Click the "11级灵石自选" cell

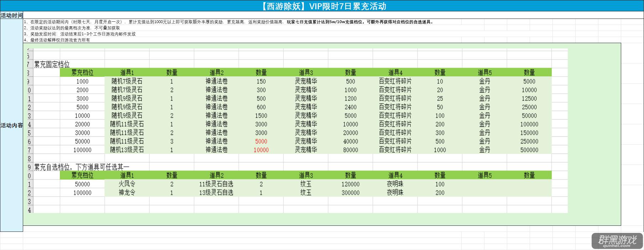coord(217,184)
